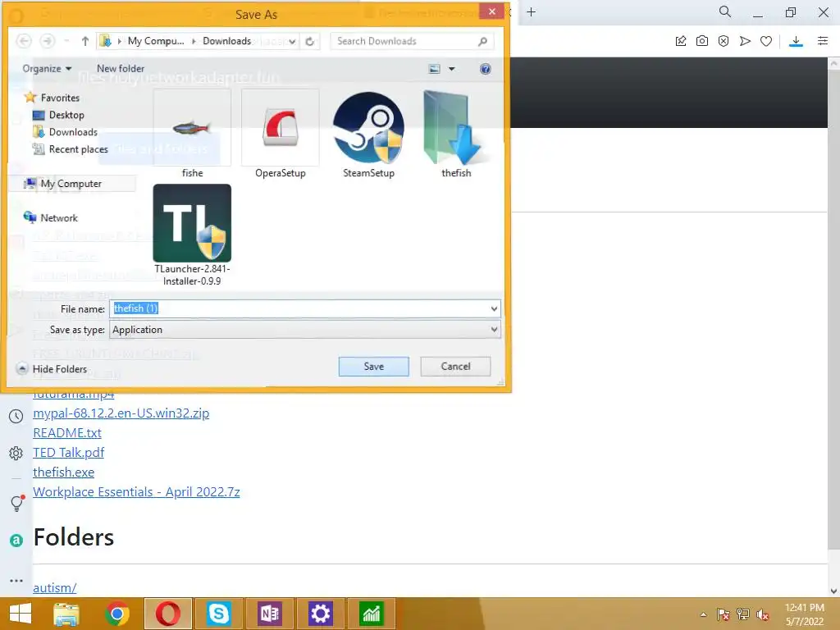Click the Cancel button
This screenshot has height=630, width=840.
click(455, 367)
